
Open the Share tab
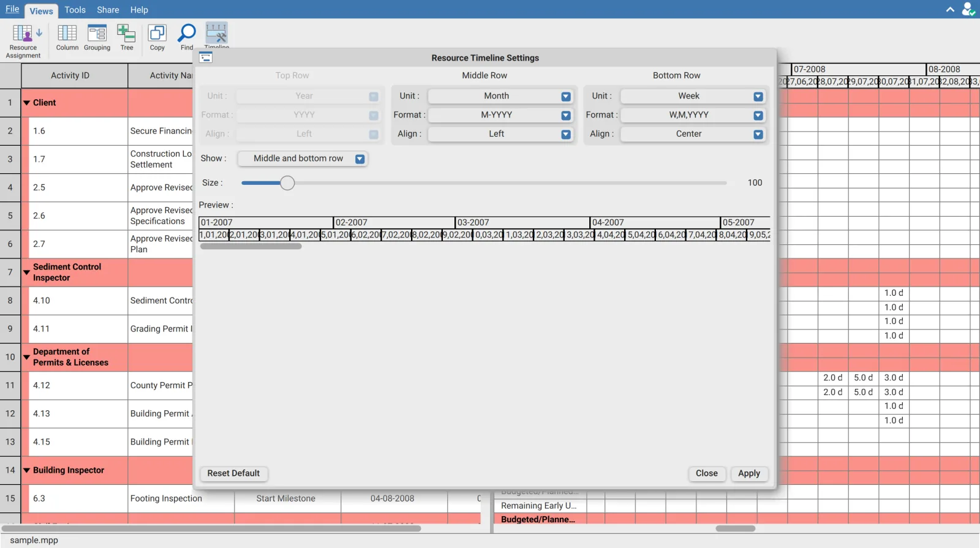108,10
